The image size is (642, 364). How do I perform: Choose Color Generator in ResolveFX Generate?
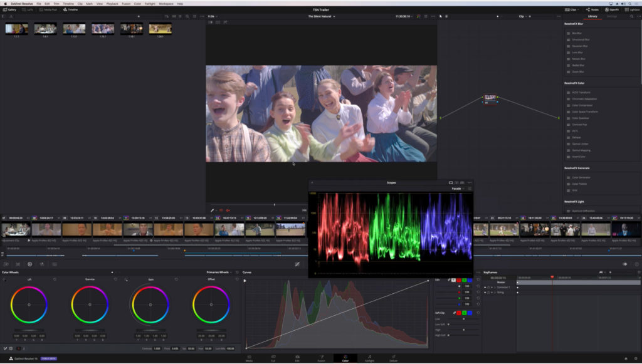pos(581,177)
